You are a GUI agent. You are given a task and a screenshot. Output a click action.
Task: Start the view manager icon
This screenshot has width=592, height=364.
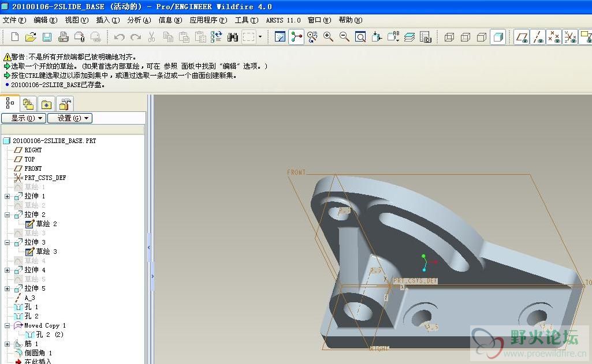pos(426,37)
